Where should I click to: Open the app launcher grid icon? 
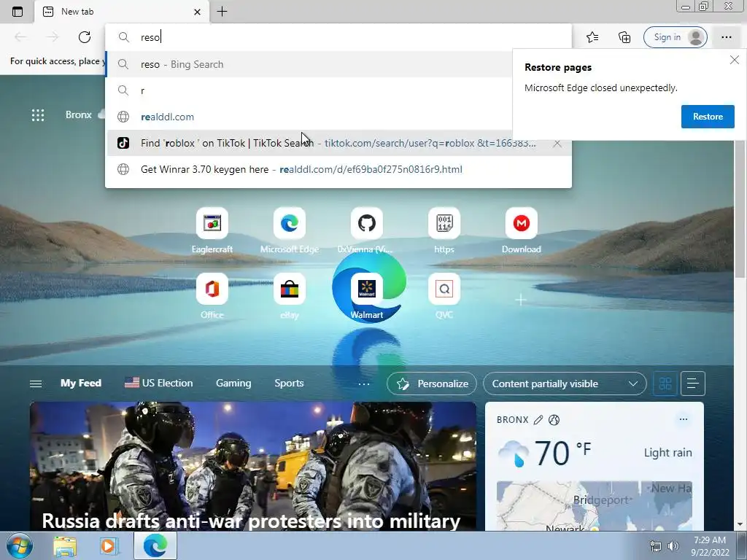point(38,114)
